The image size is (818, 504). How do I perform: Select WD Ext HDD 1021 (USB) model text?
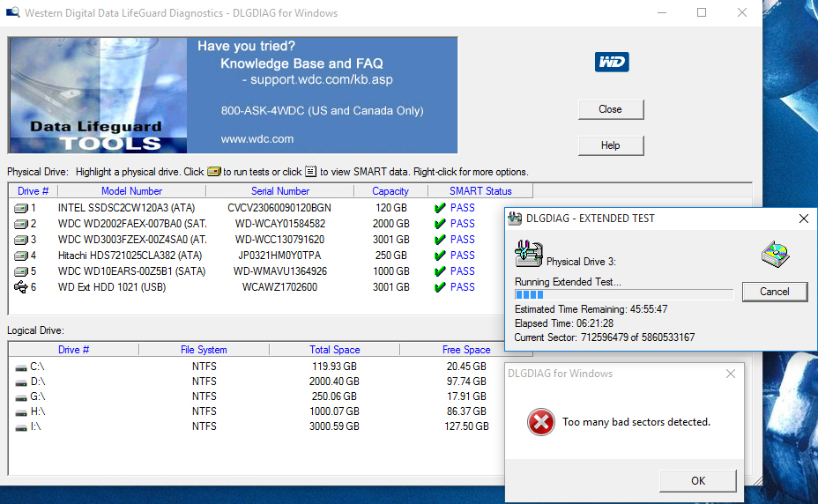pyautogui.click(x=112, y=287)
